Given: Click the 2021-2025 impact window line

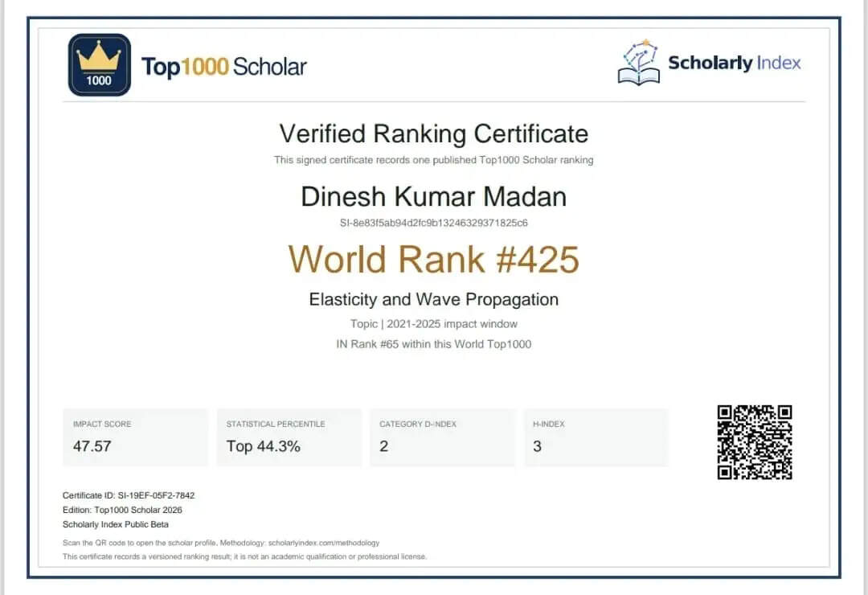Looking at the screenshot, I should pyautogui.click(x=433, y=323).
